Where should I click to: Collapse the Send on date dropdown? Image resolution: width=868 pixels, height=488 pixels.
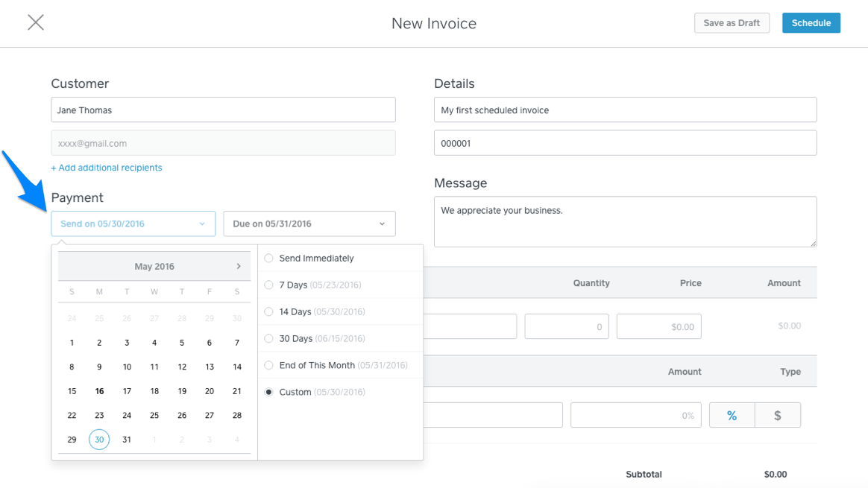133,224
